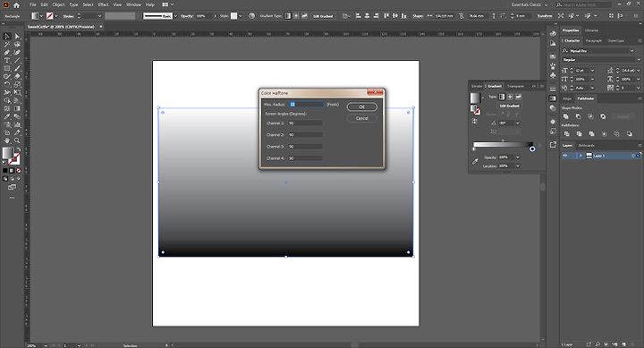This screenshot has width=644, height=348.
Task: Open the brush definition Basic dropdown
Action: tap(176, 16)
